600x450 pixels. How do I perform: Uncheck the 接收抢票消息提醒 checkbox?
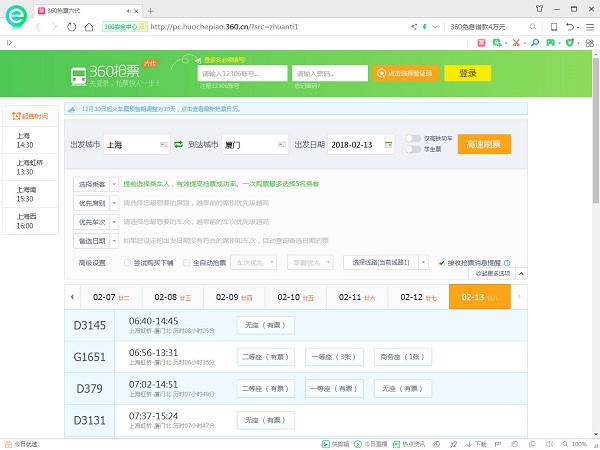click(442, 262)
